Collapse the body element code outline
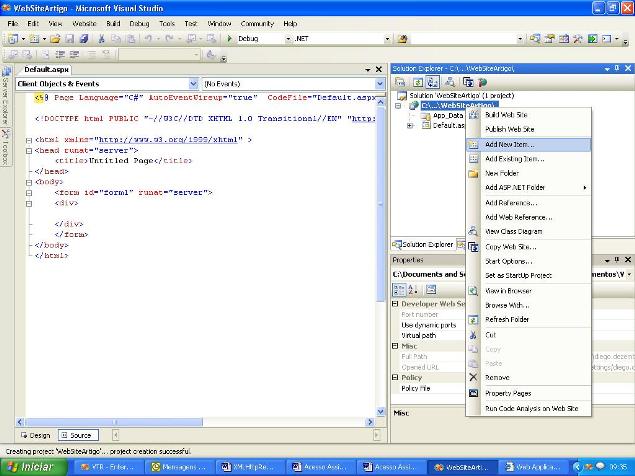Screen dimensions: 635x476 pyautogui.click(x=29, y=182)
